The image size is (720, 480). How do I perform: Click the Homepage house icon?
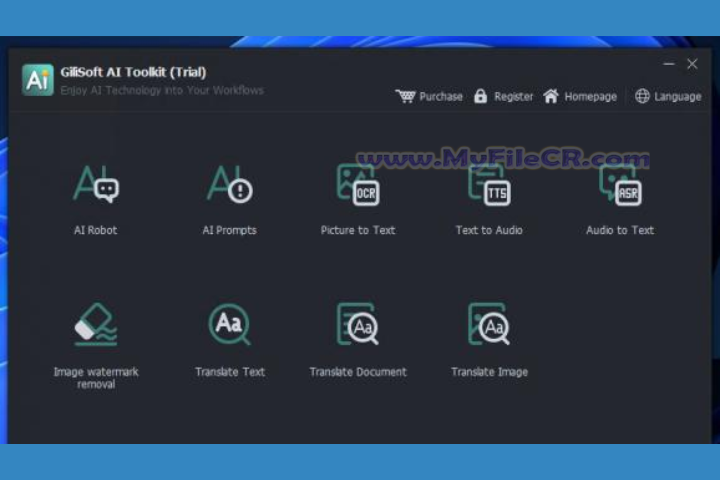551,96
